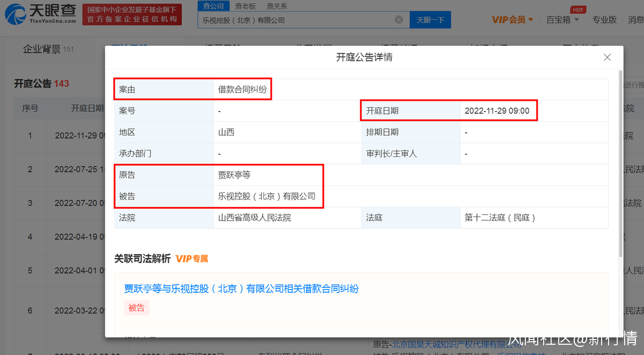The image size is (644, 355).
Task: Click row 2 date 2022-07-25 in background list
Action: (79, 169)
